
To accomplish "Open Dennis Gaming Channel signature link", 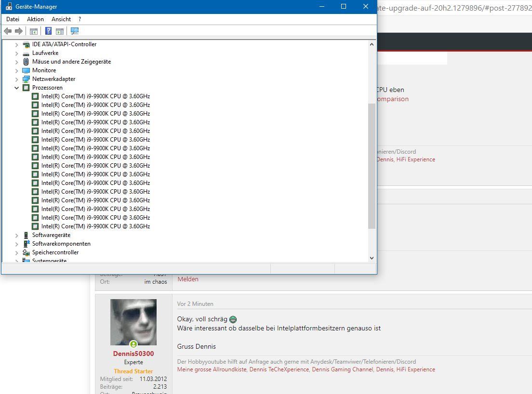I will coord(342,369).
